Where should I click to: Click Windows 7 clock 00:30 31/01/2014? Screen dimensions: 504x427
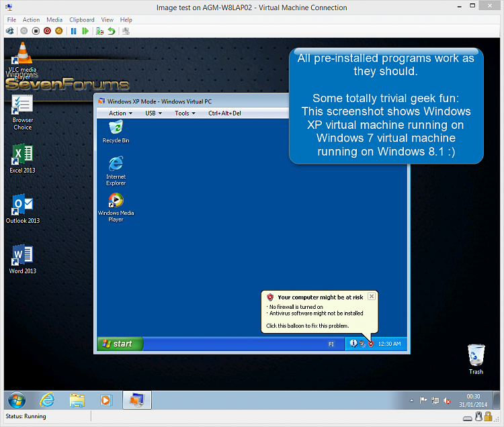point(473,400)
